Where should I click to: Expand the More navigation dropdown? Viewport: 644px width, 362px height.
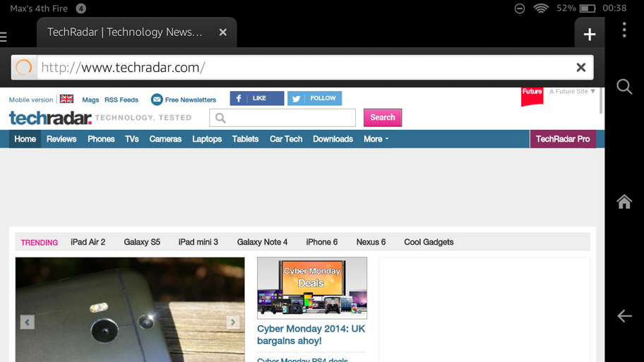pyautogui.click(x=376, y=139)
